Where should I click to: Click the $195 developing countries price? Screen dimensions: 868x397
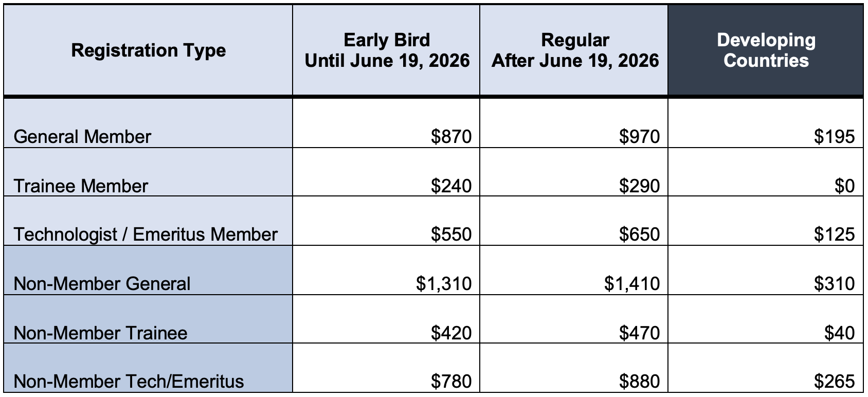pyautogui.click(x=834, y=137)
